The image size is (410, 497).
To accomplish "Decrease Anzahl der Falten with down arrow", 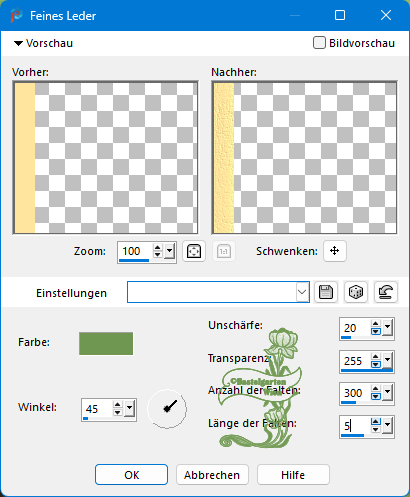I will coord(376,396).
